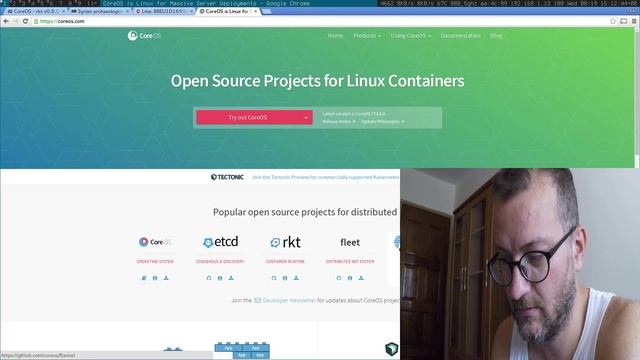Click the download icon under etcd
This screenshot has height=360, width=640.
(x=231, y=278)
